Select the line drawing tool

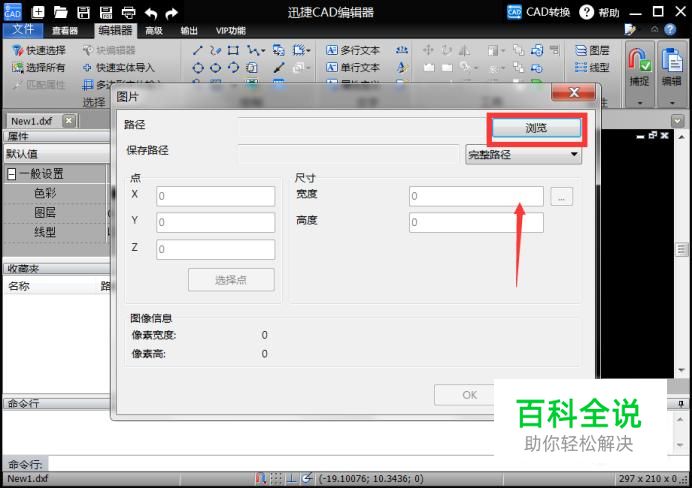[x=198, y=50]
